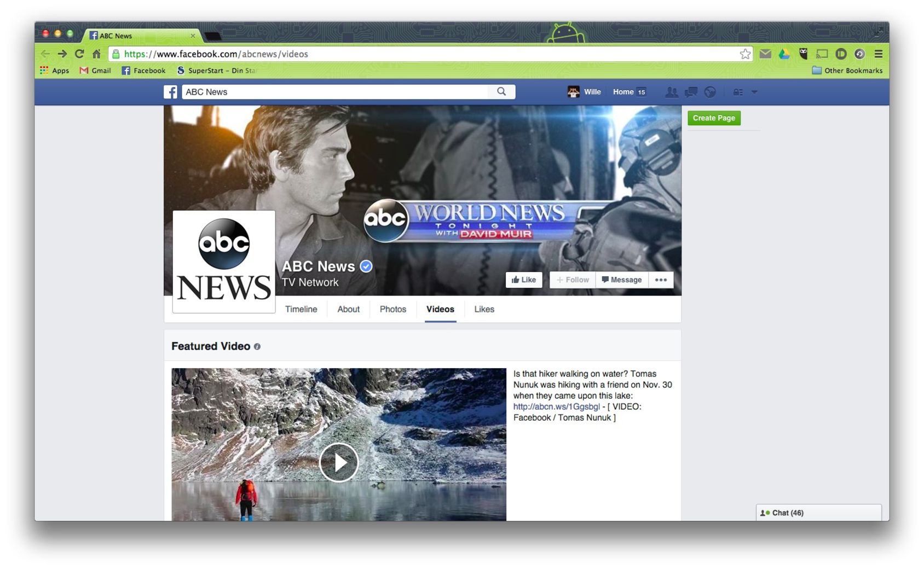
Task: Click the 'TV Network' category text
Action: click(310, 282)
